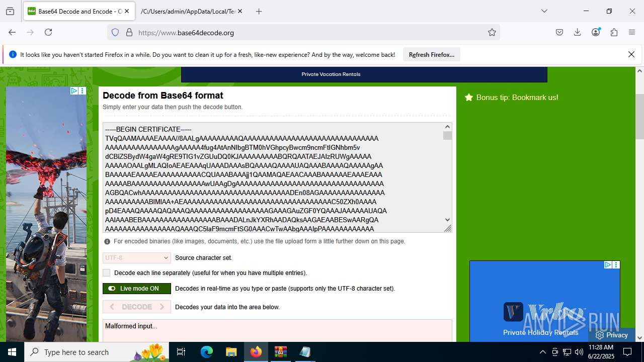Viewport: 644px width, 362px height.
Task: Open a new browser tab
Action: point(259,11)
